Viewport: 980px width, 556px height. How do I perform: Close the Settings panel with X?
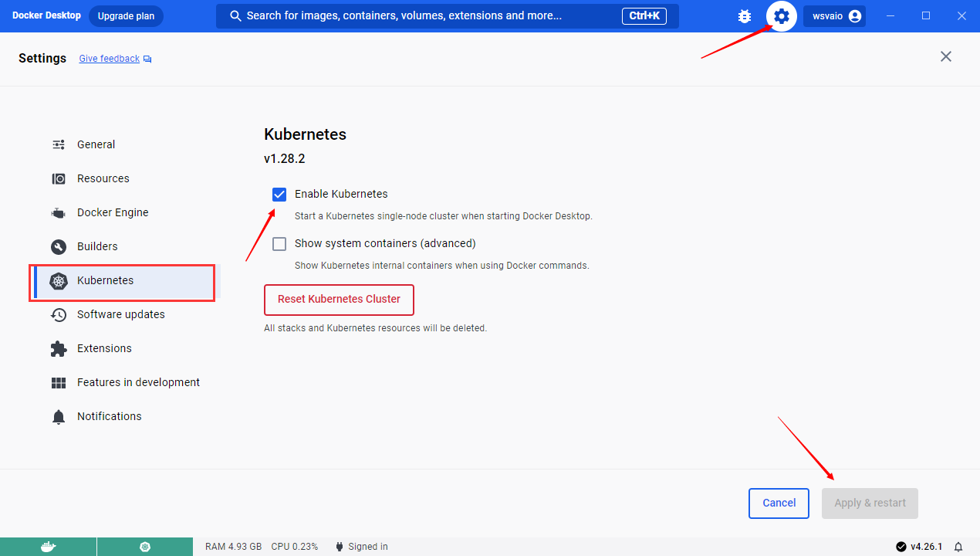coord(945,56)
